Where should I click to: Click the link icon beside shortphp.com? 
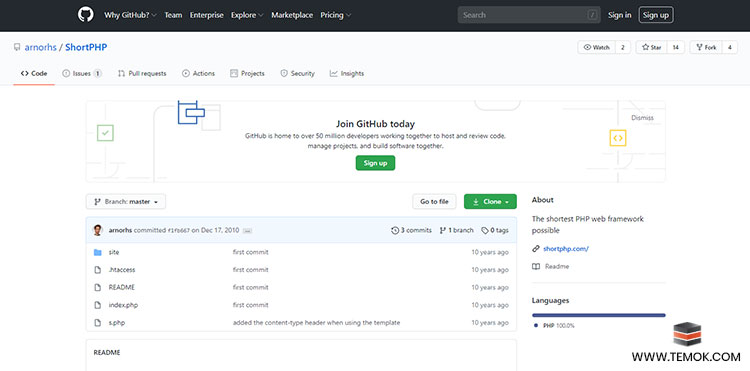pyautogui.click(x=536, y=249)
